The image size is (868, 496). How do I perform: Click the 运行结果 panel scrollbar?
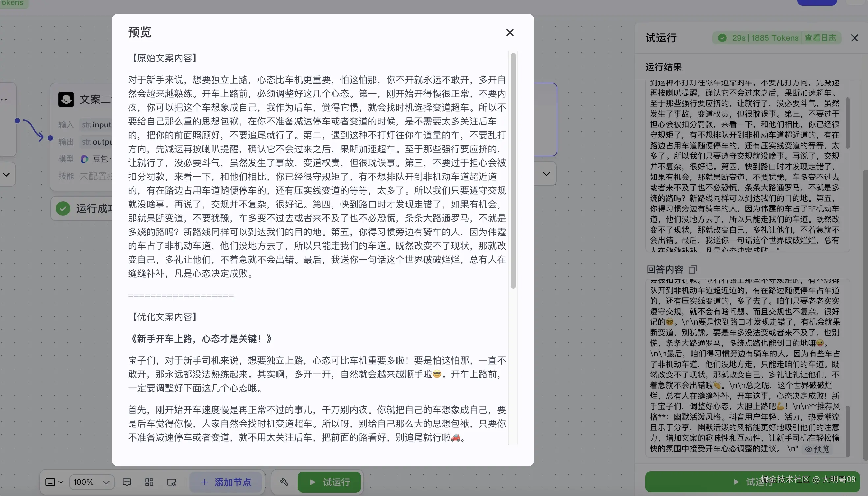pos(847,123)
